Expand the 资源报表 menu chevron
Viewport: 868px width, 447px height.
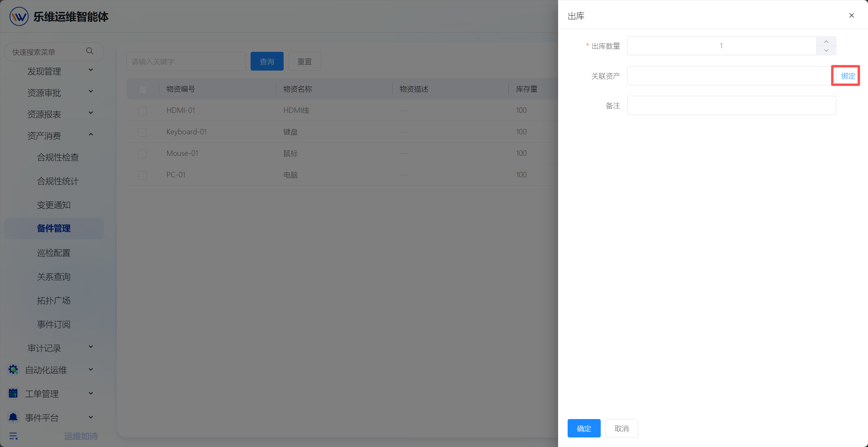91,113
